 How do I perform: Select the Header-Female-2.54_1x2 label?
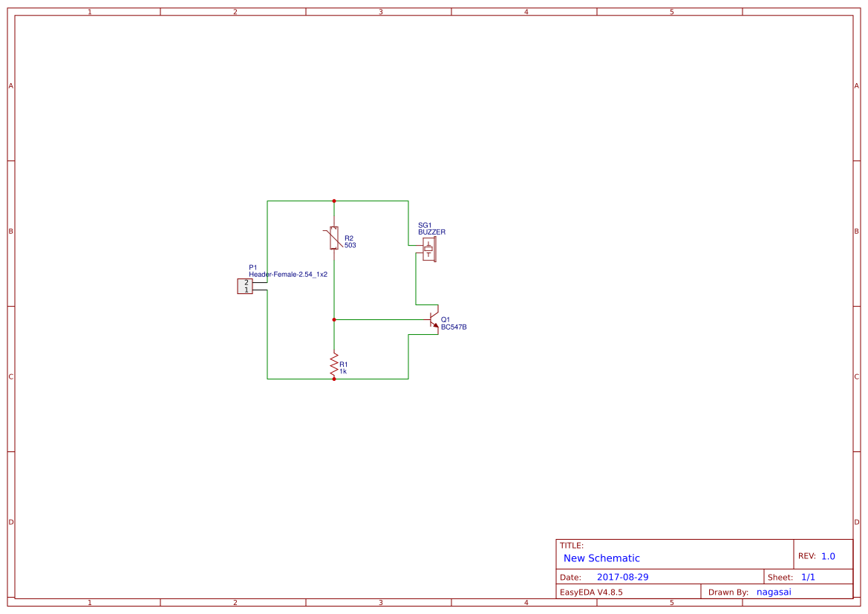click(288, 275)
